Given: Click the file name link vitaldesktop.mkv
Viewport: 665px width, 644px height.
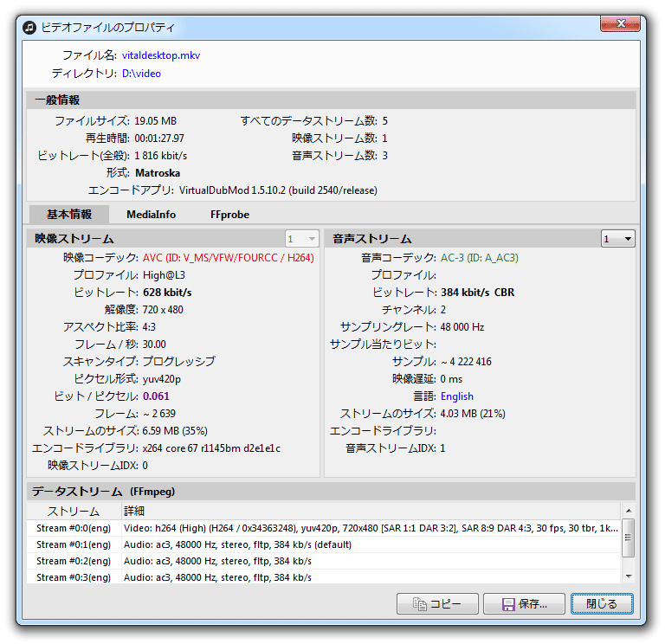Looking at the screenshot, I should pos(161,55).
